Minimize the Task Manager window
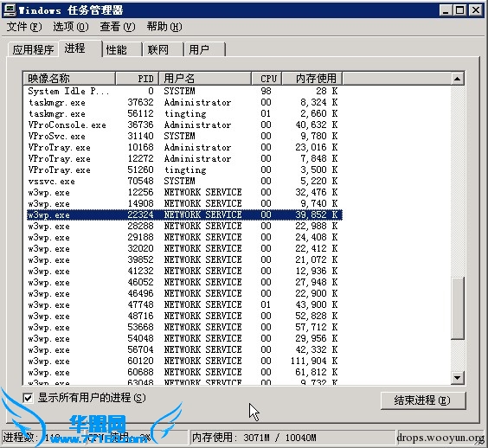 [x=446, y=10]
